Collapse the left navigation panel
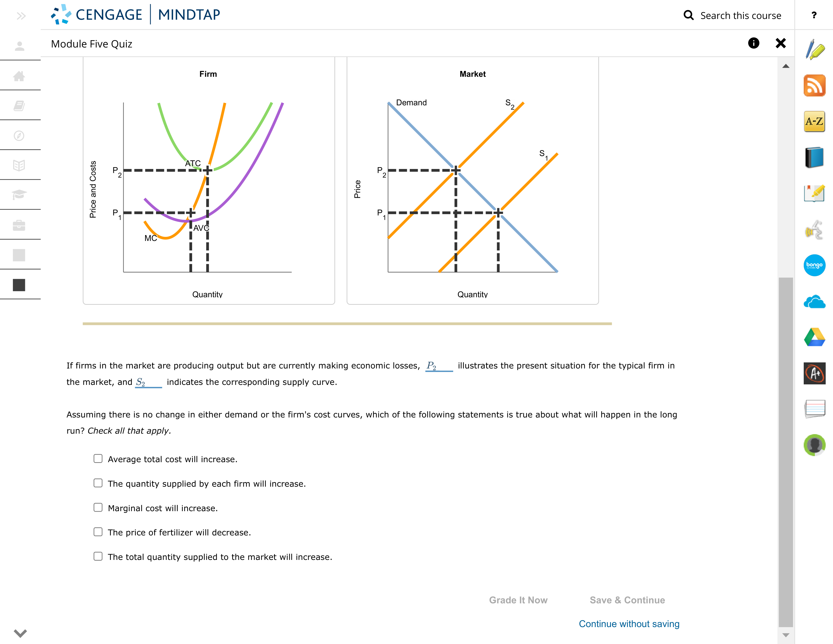Screen dimensions: 833x644 (x=21, y=16)
